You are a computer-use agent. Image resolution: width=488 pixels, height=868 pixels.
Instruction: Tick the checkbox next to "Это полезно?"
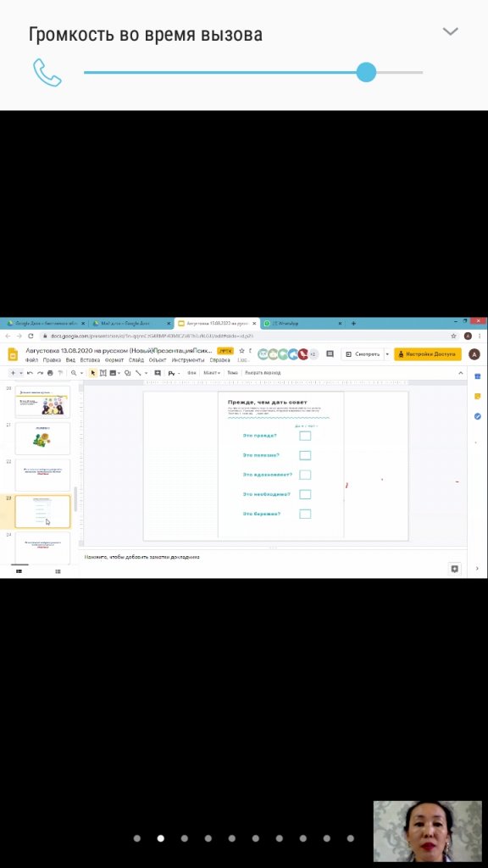[305, 455]
